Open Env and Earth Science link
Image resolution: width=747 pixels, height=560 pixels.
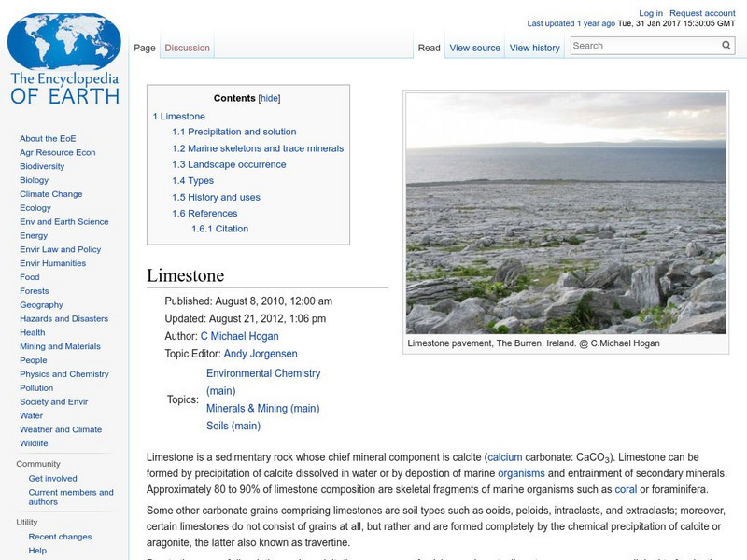(x=64, y=221)
